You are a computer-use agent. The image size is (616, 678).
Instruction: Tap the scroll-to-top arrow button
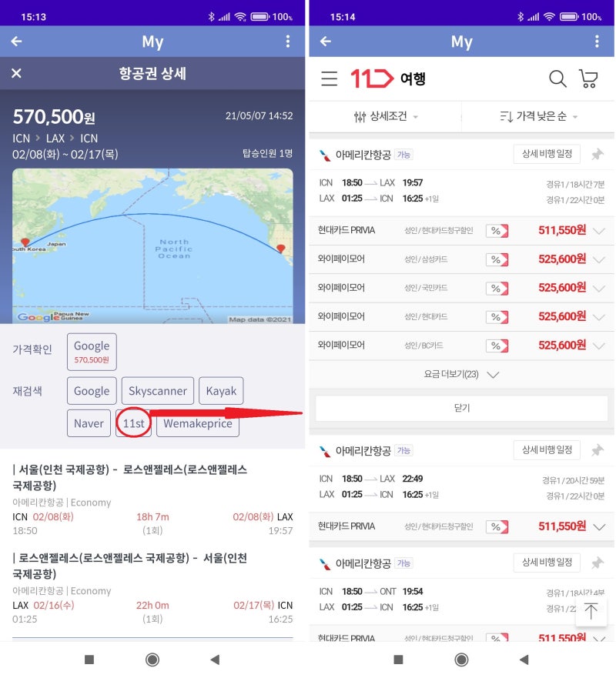pos(591,611)
